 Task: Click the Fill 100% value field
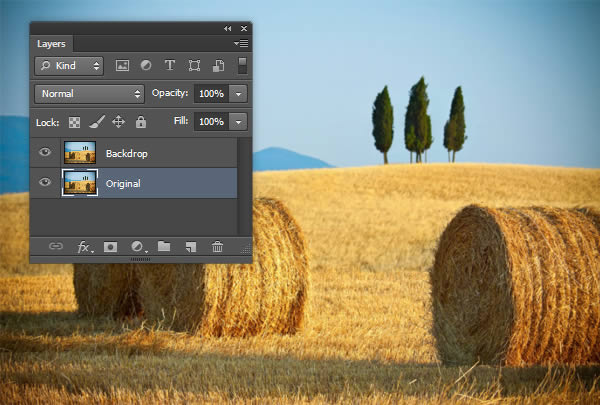[211, 122]
